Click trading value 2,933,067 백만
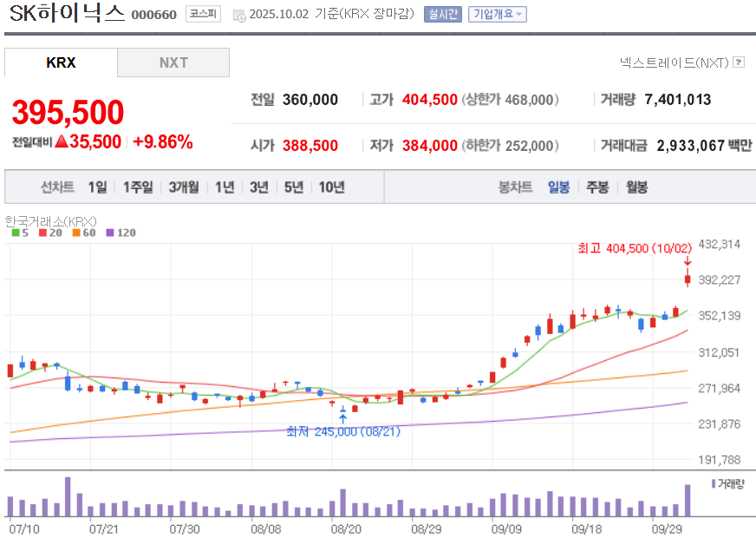This screenshot has width=756, height=538. (x=704, y=145)
